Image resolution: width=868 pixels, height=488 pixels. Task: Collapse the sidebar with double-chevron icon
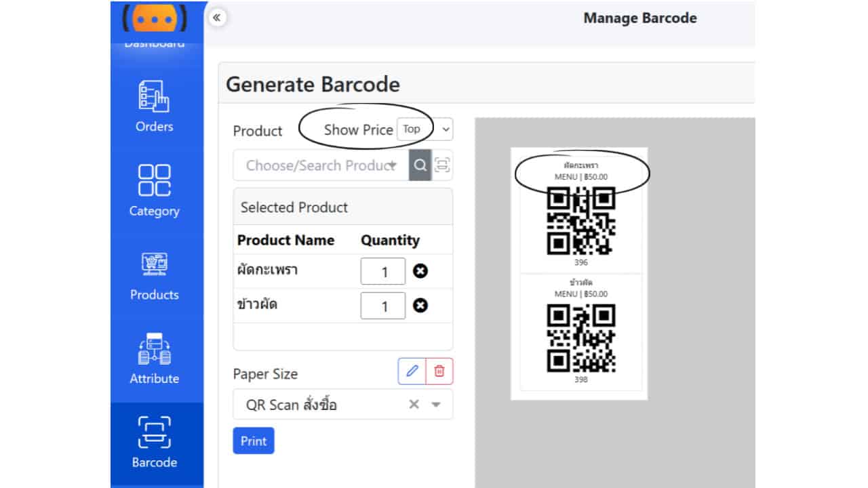point(216,18)
